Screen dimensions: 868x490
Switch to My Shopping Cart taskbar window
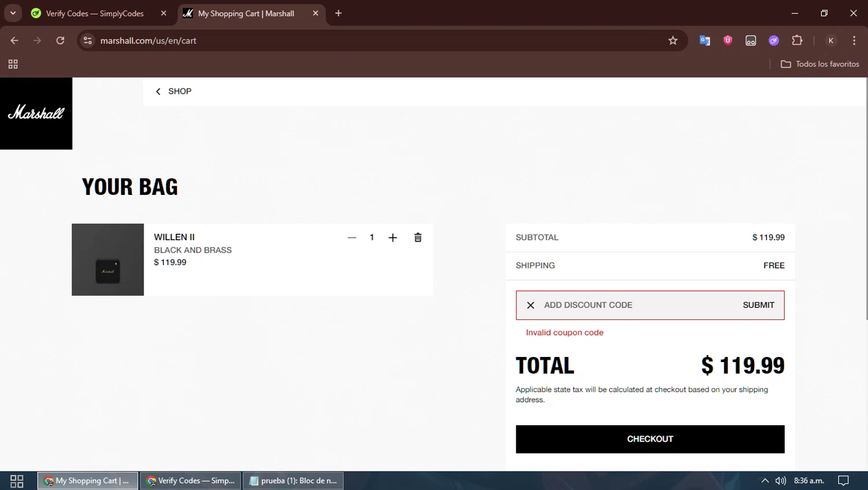coord(88,481)
